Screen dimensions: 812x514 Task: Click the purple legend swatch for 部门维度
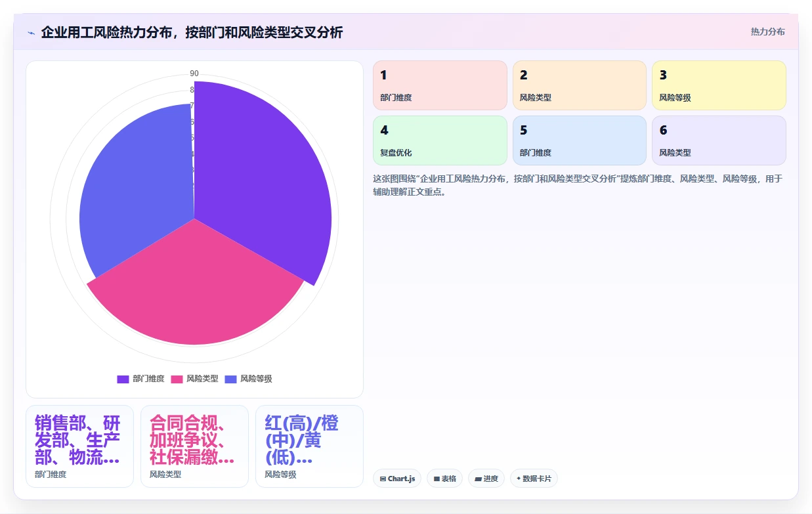click(123, 379)
